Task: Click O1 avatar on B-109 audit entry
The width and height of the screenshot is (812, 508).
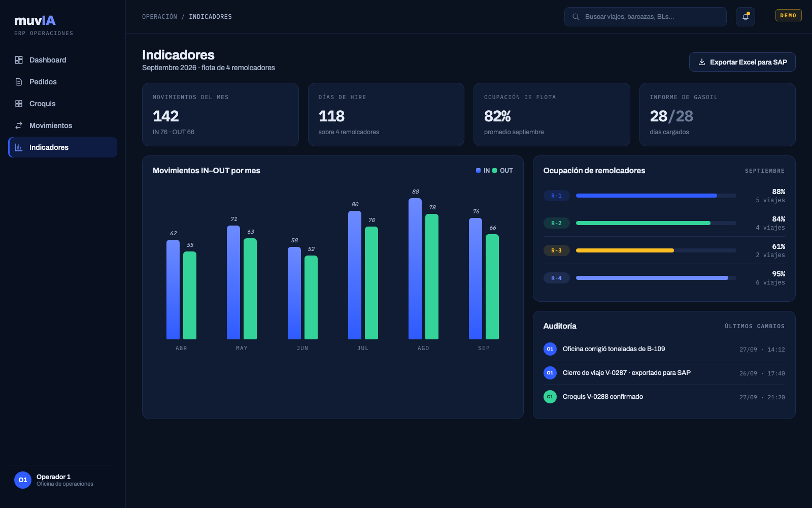Action: (550, 349)
